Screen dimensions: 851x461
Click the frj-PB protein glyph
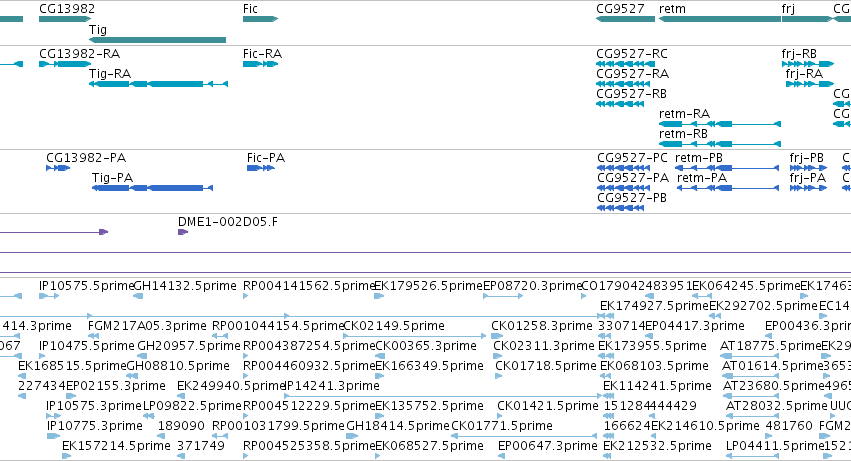[x=809, y=168]
